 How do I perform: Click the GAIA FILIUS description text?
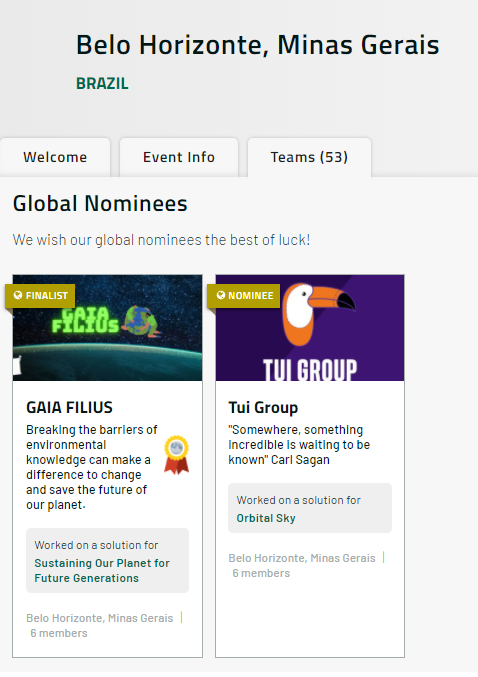tap(92, 467)
